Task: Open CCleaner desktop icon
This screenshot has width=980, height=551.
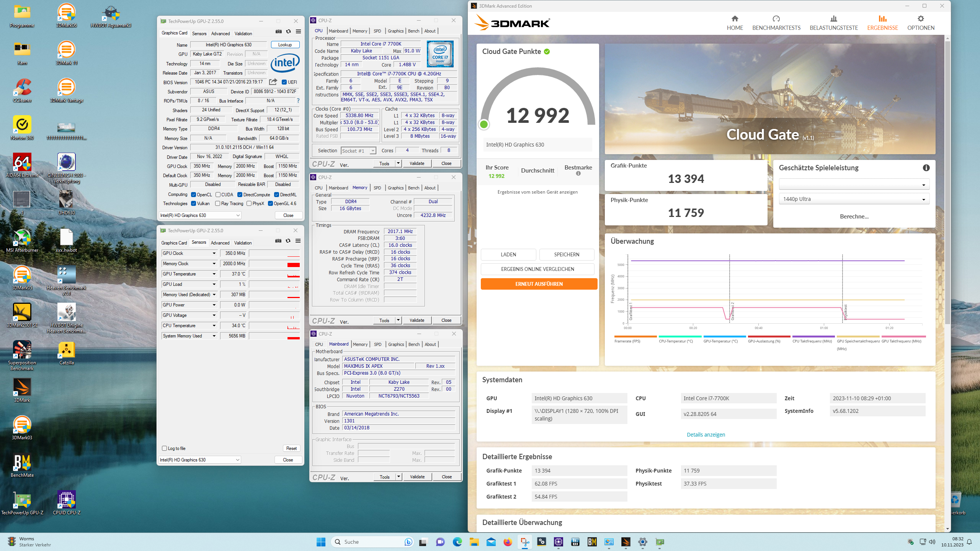Action: 22,91
